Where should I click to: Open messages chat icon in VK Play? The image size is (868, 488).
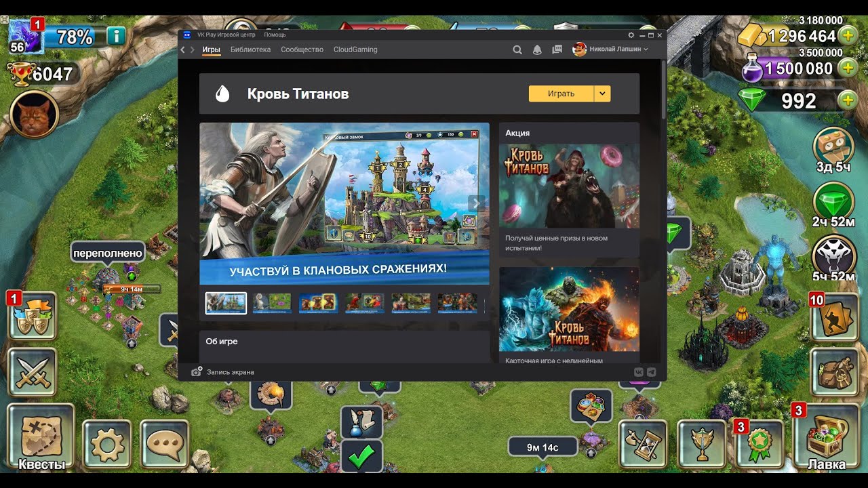coord(557,49)
